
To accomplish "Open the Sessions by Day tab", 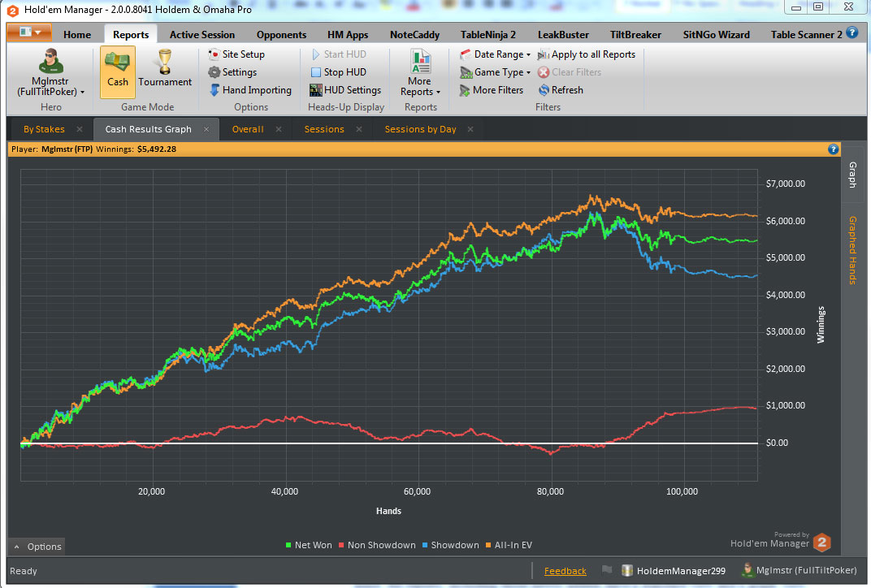I will tap(421, 129).
